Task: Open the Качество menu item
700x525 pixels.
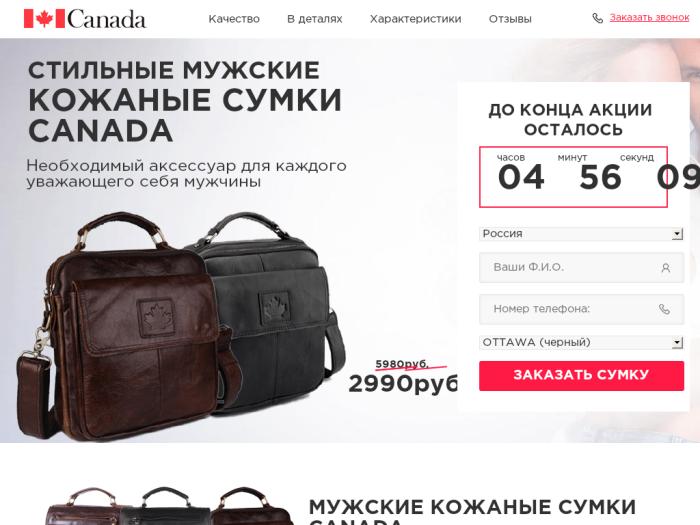Action: click(x=234, y=19)
